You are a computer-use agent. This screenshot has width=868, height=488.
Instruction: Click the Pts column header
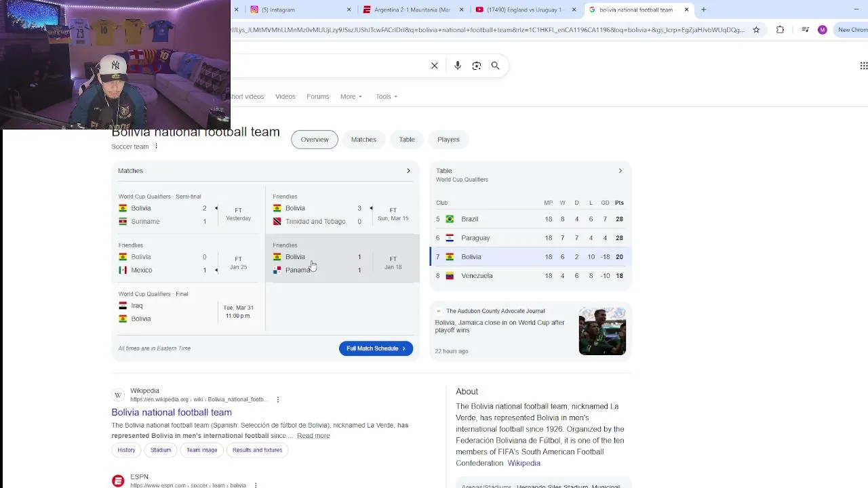click(x=619, y=203)
